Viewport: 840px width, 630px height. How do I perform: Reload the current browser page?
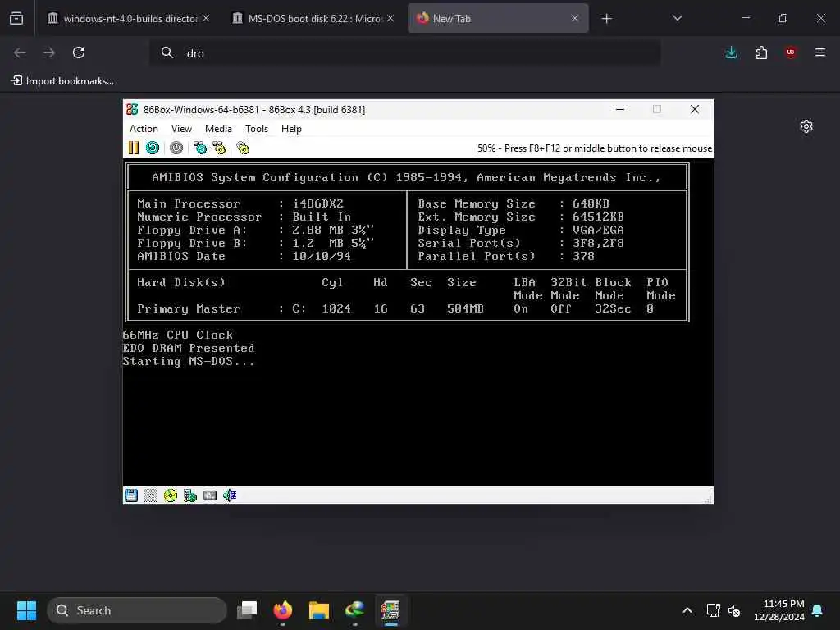coord(79,52)
